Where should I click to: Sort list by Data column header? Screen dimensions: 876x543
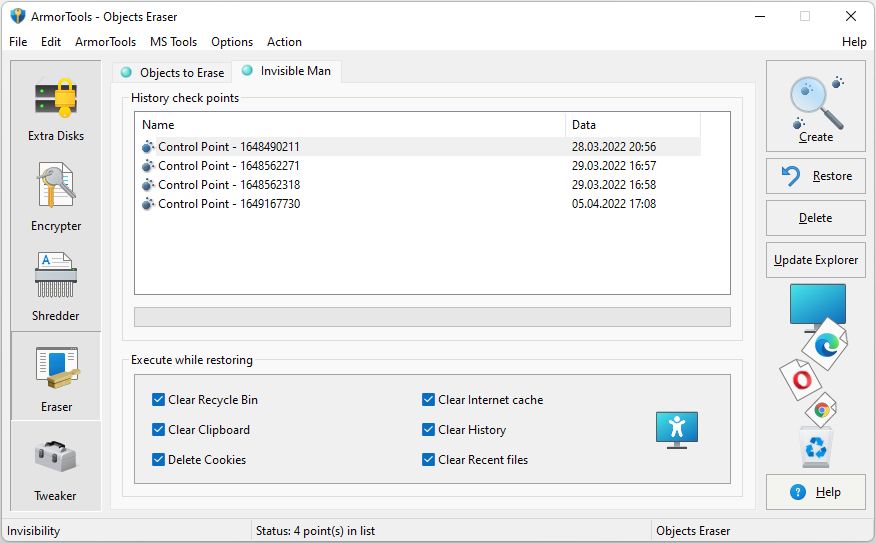pos(632,125)
